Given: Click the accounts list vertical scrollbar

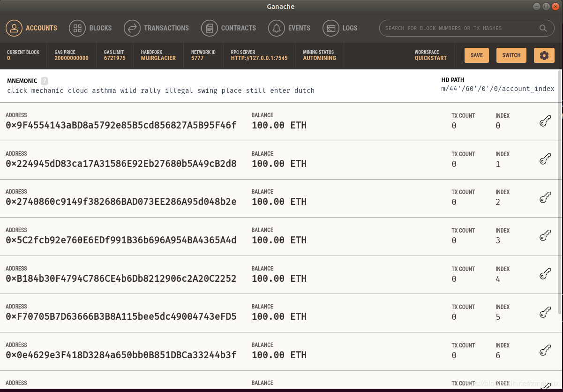Looking at the screenshot, I should pos(559,192).
